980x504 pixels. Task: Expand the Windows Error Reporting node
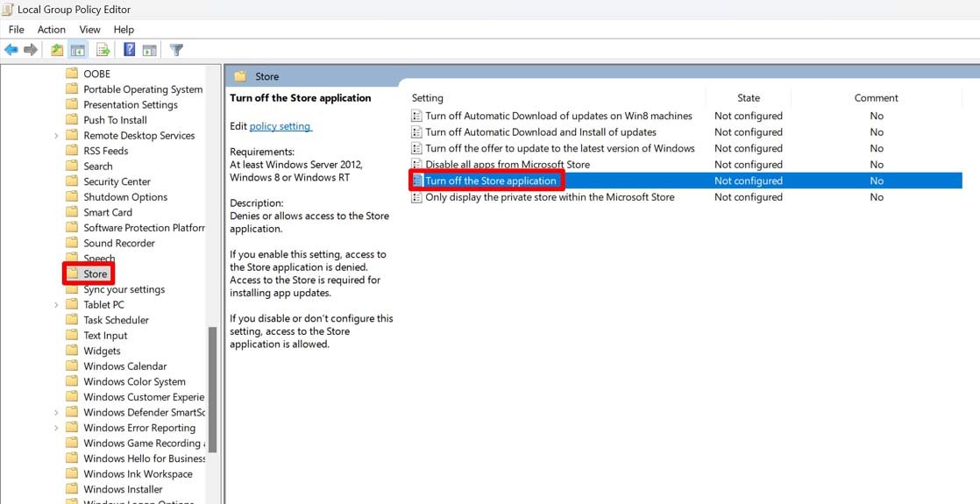[x=56, y=429]
